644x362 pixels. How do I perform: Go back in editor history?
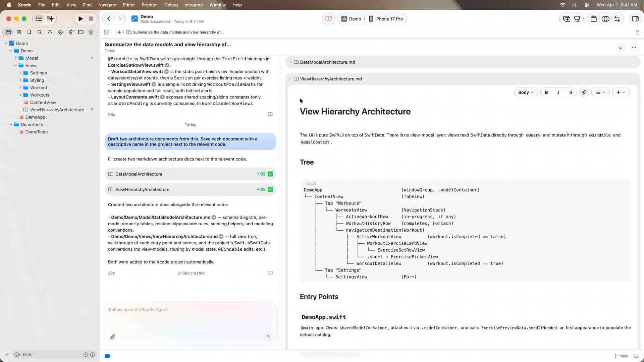click(109, 19)
